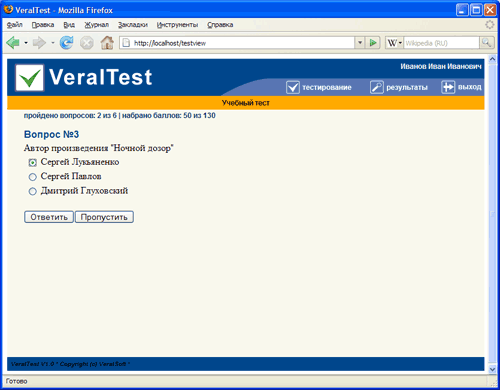500x390 pixels.
Task: Open the search engine selector dropdown arrow
Action: tap(400, 43)
